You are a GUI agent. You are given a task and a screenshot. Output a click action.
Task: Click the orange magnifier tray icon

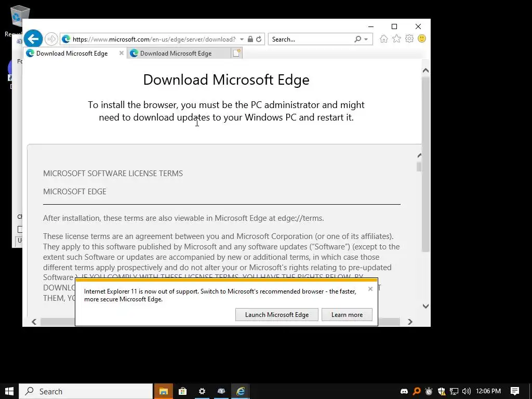(417, 391)
